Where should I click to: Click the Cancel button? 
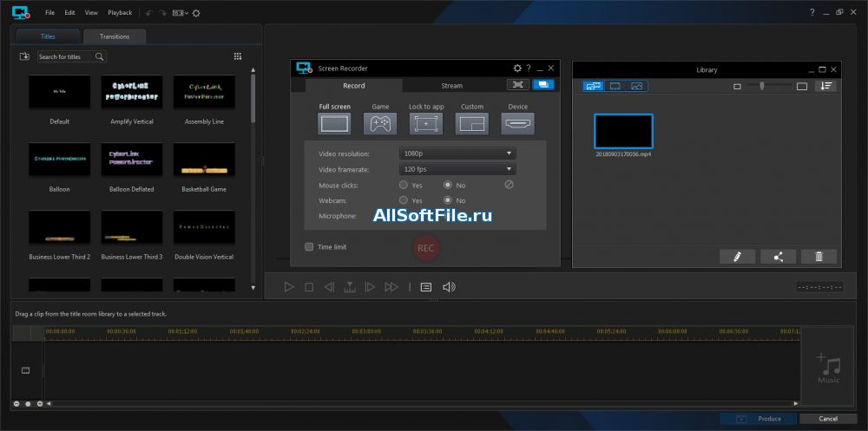pyautogui.click(x=828, y=419)
